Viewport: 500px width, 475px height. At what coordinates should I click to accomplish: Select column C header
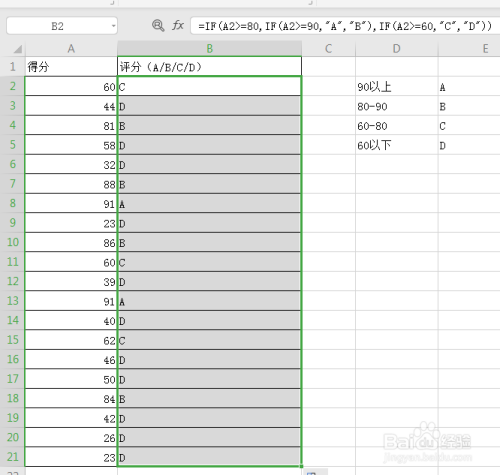(328, 49)
